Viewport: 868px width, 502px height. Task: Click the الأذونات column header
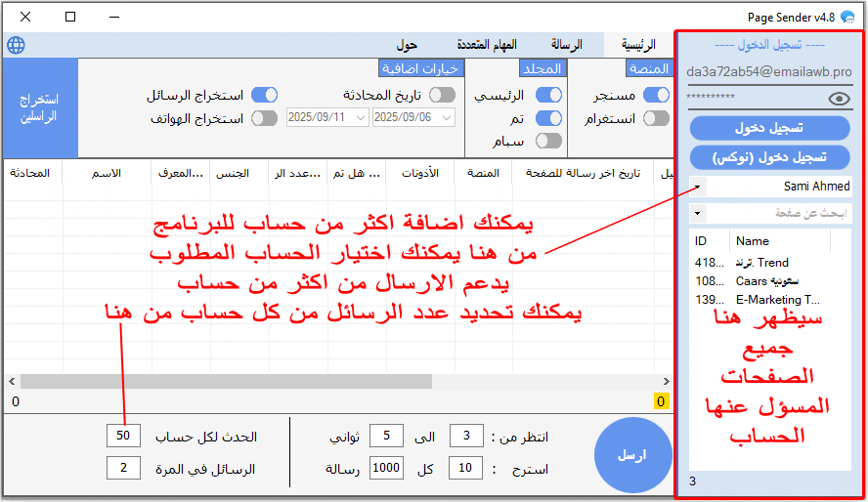point(419,173)
